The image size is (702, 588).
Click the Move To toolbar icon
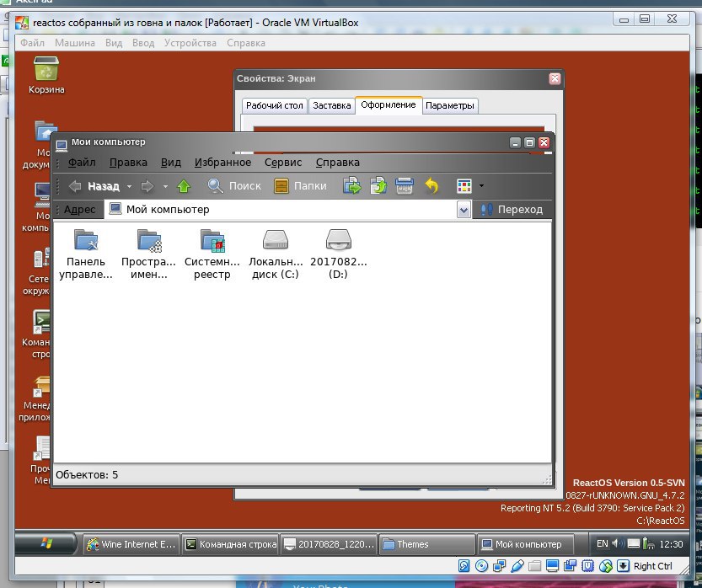pyautogui.click(x=352, y=185)
